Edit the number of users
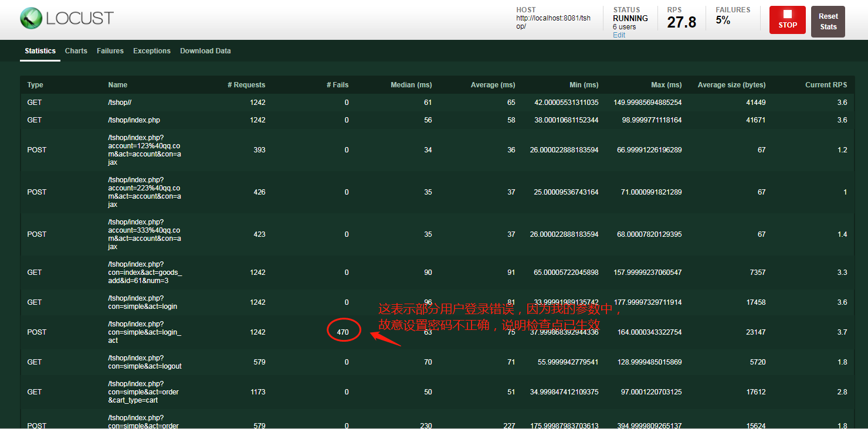868x429 pixels. 619,35
